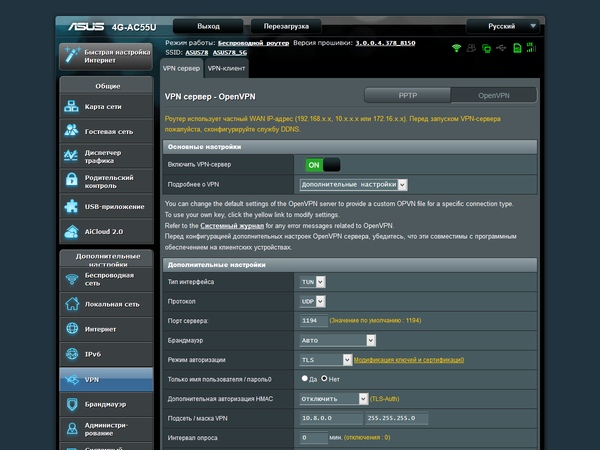The height and width of the screenshot is (450, 600).
Task: Open Родительский контроль menu item
Action: [106, 181]
